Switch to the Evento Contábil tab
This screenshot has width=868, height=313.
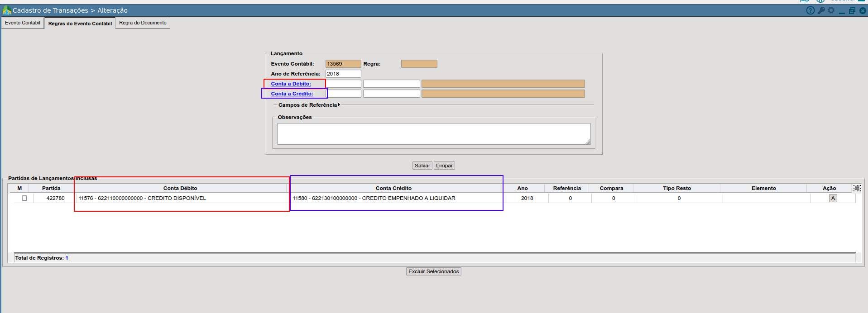tap(23, 23)
